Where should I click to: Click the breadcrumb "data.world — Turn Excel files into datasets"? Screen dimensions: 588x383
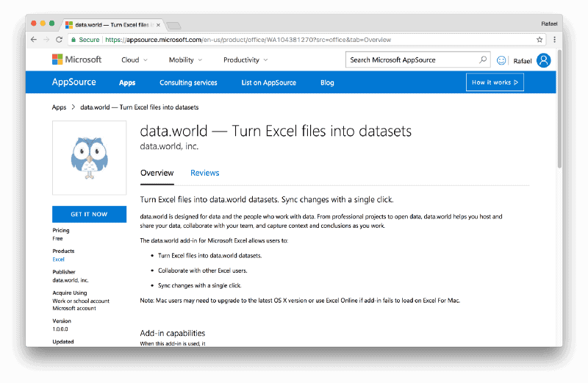click(x=140, y=107)
